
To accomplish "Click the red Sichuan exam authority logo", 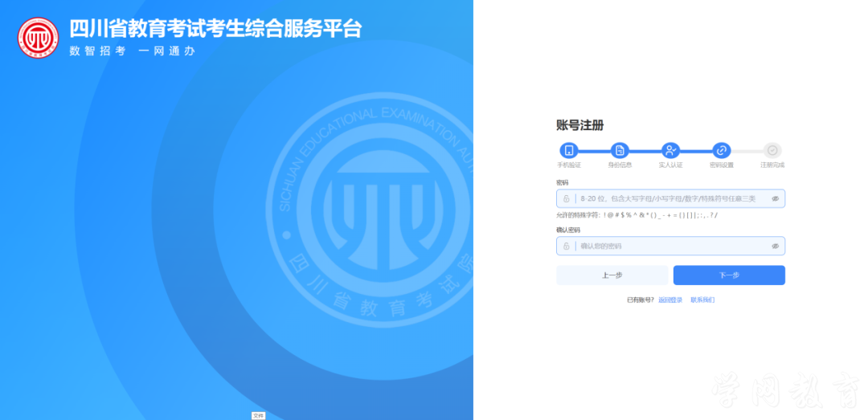I will pyautogui.click(x=38, y=38).
